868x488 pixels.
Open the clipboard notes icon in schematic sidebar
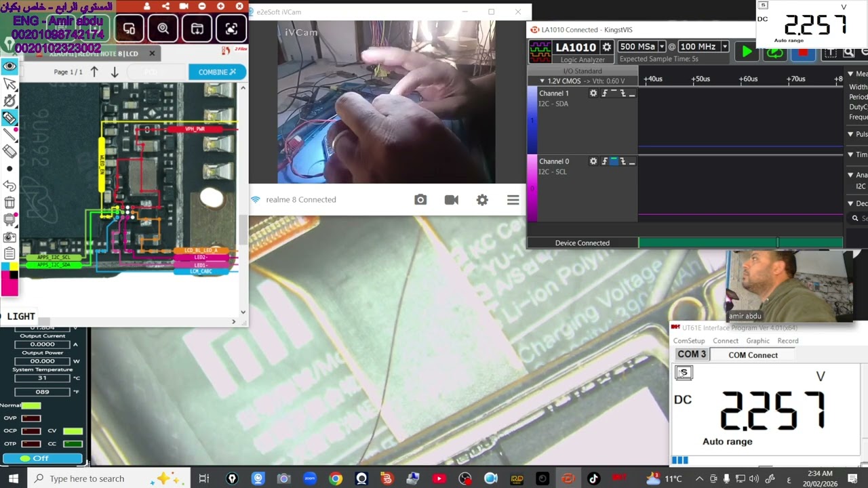[9, 253]
